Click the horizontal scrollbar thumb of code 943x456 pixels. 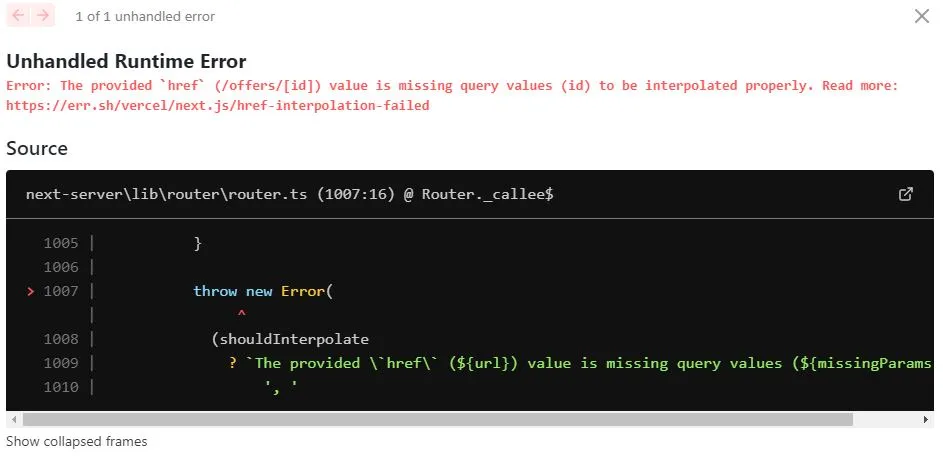[438, 419]
